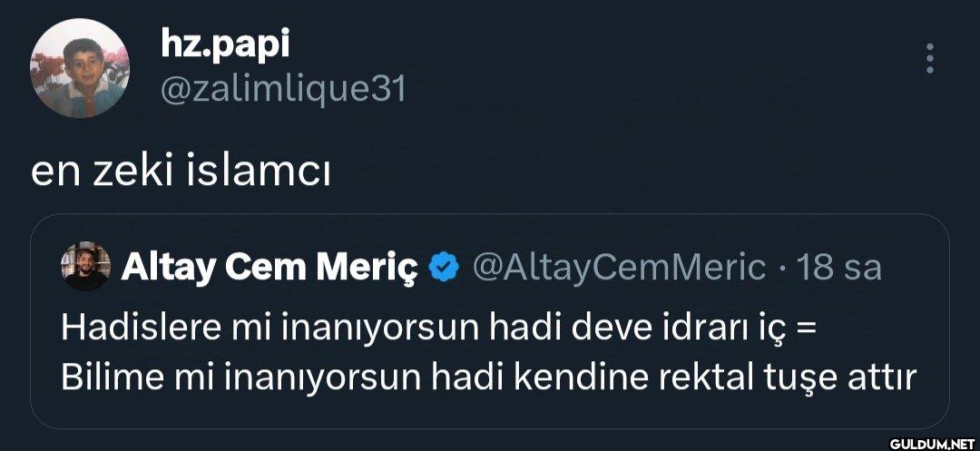Click the blue verified badge

click(444, 267)
